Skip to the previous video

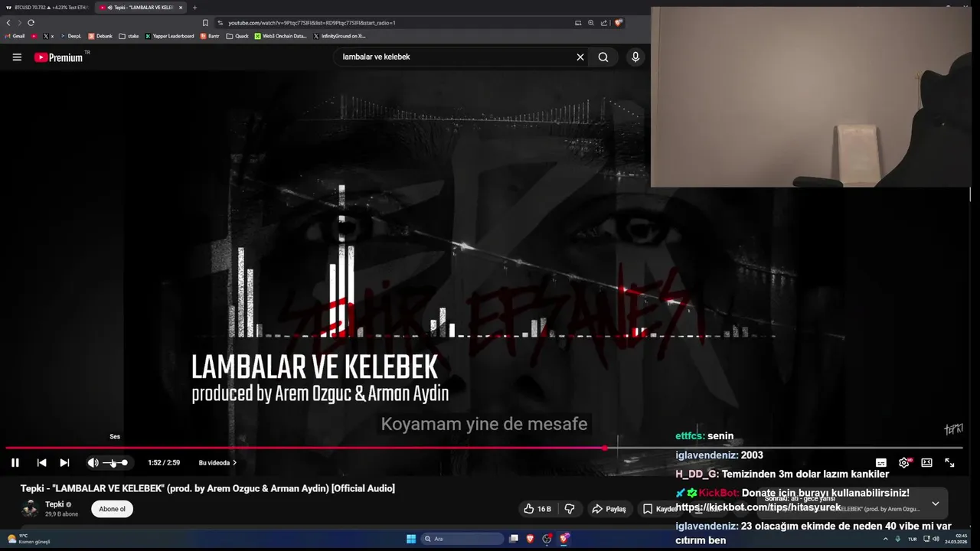point(41,462)
